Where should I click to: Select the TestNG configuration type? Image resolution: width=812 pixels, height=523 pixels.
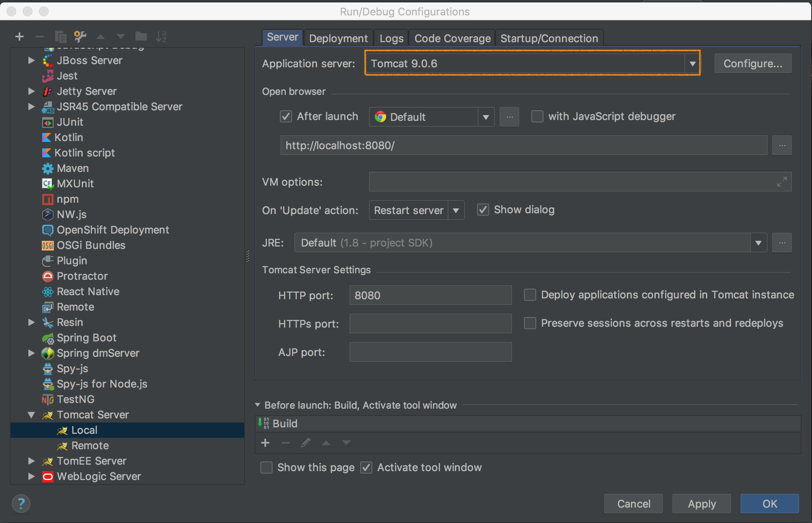[x=75, y=399]
